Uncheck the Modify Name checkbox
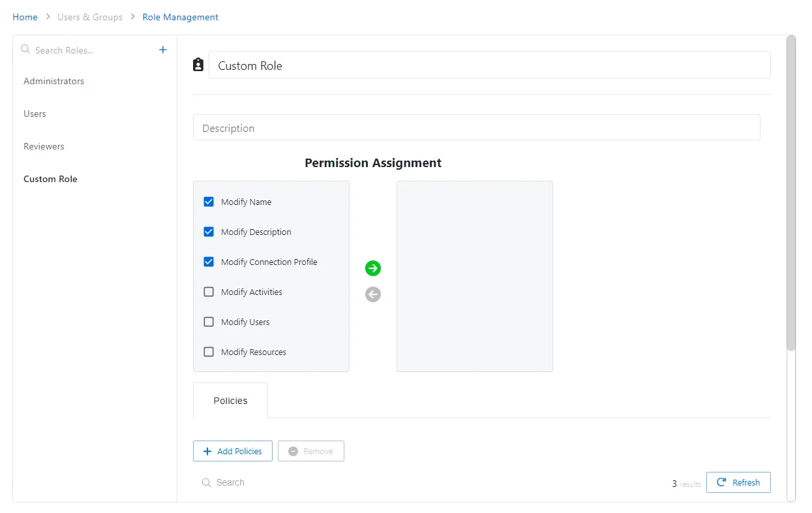The height and width of the screenshot is (513, 812). [209, 202]
